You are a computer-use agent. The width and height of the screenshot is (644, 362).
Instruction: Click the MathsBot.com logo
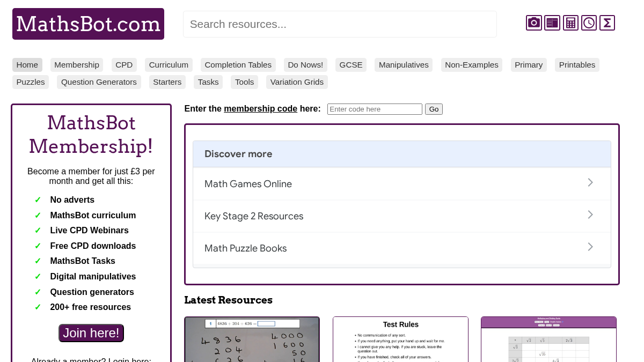click(88, 24)
